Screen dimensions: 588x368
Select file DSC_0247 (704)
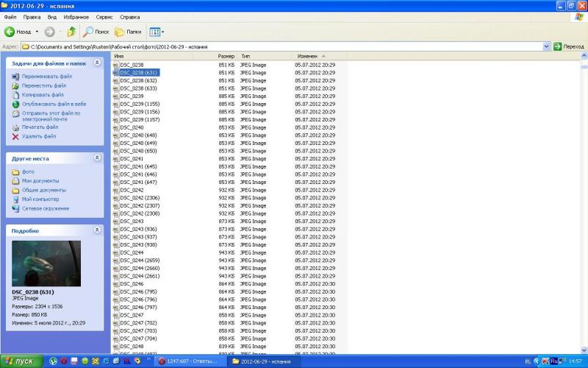(x=138, y=339)
